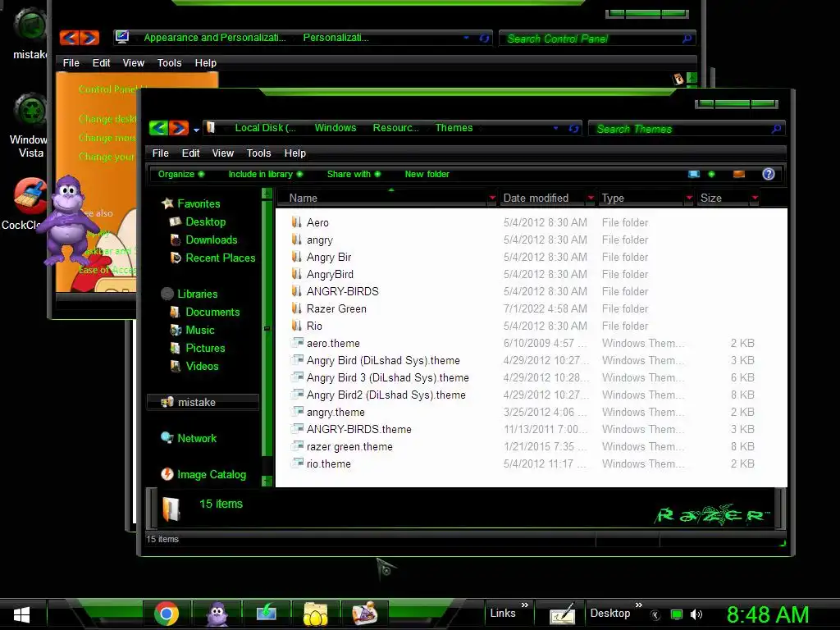This screenshot has height=630, width=840.
Task: Select Angry Bird 3 (DiLshad Sys).theme file
Action: coord(387,377)
